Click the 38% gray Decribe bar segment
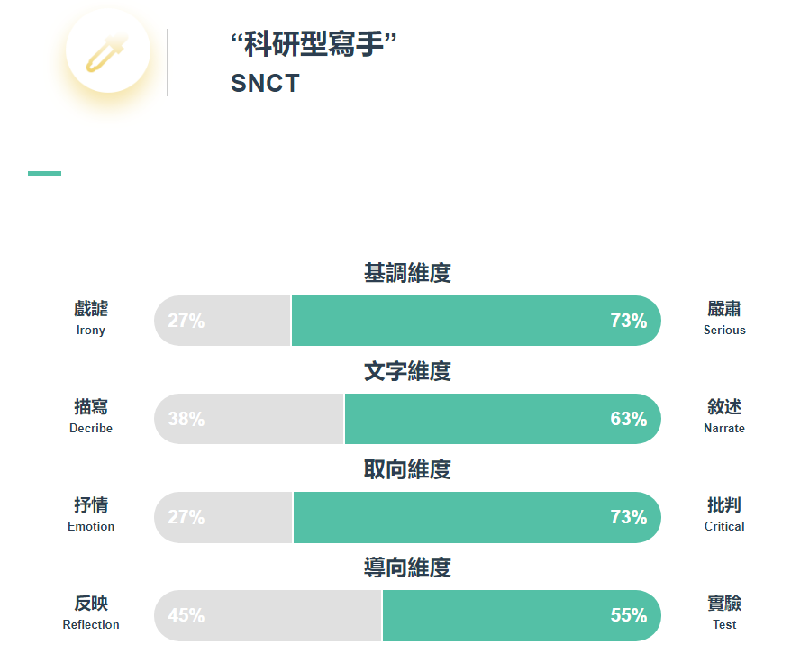The width and height of the screenshot is (800, 672). tap(249, 419)
